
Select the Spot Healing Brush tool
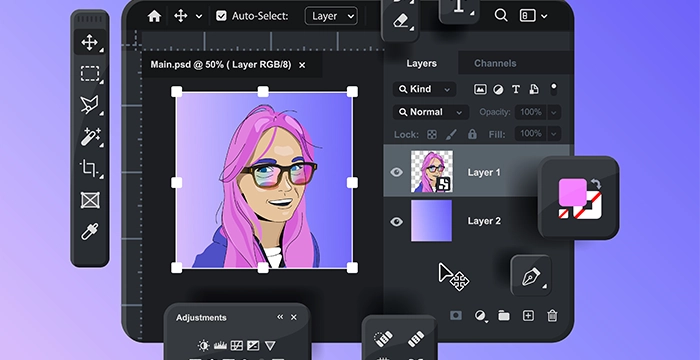383,338
